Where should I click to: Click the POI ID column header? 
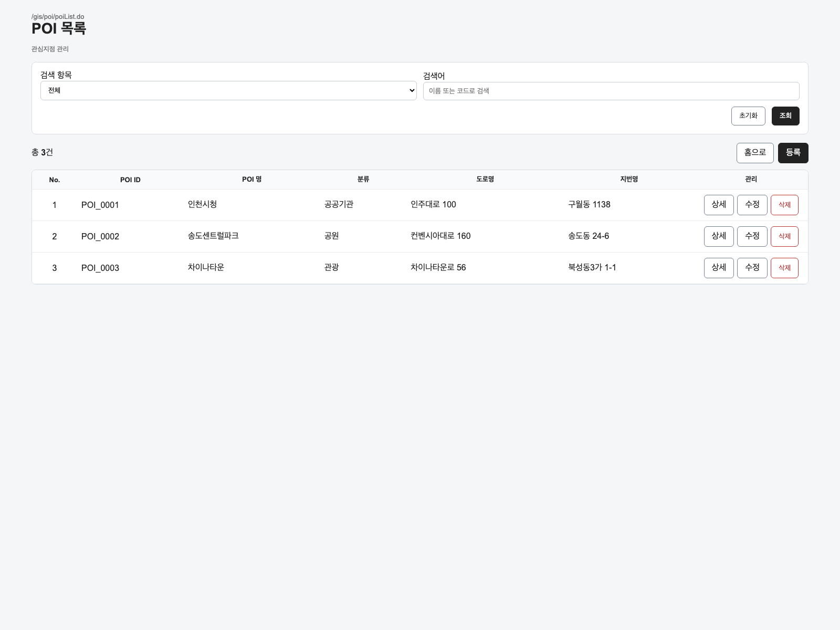pos(130,180)
